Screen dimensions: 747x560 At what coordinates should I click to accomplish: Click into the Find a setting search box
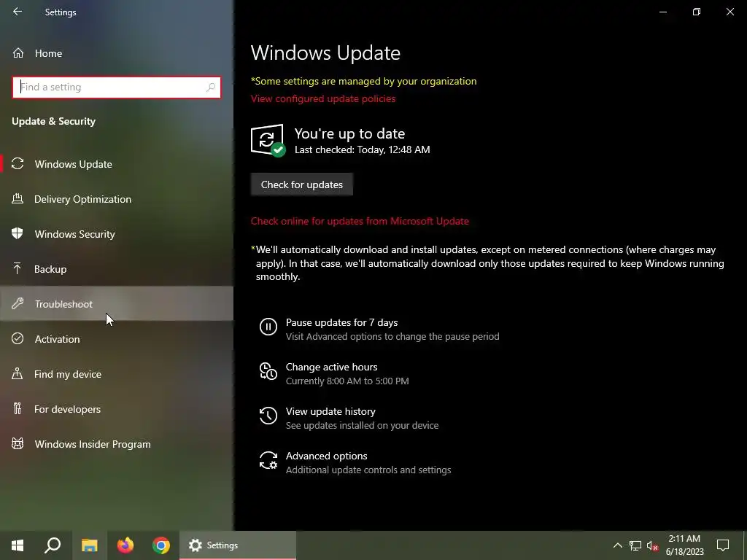(117, 87)
